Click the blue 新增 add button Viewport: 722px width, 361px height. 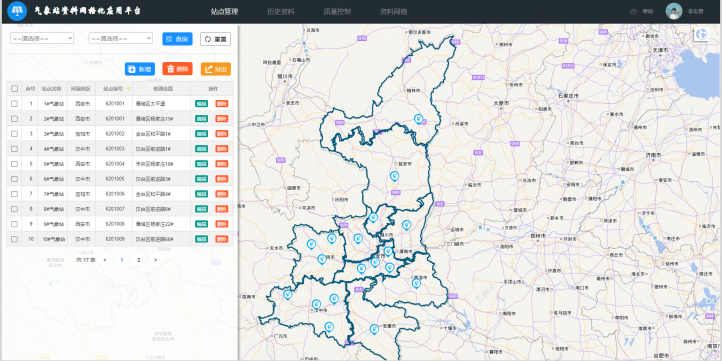click(140, 69)
